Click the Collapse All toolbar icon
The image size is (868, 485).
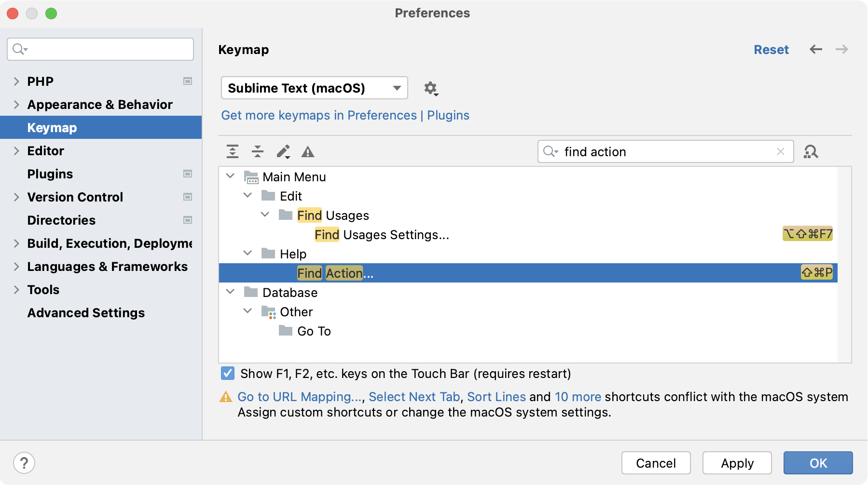point(258,152)
